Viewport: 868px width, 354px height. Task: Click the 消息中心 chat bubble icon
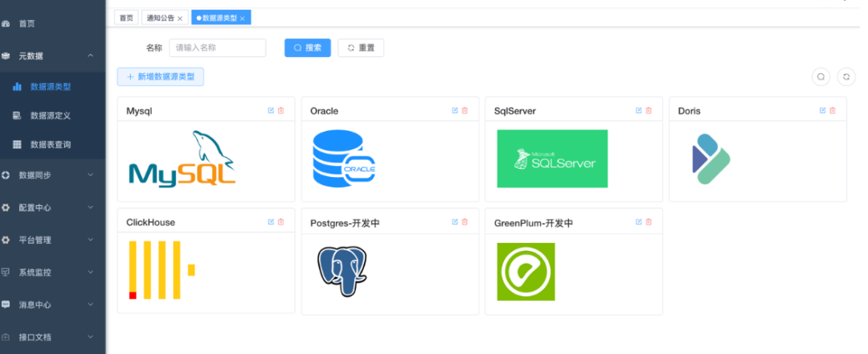pyautogui.click(x=6, y=304)
